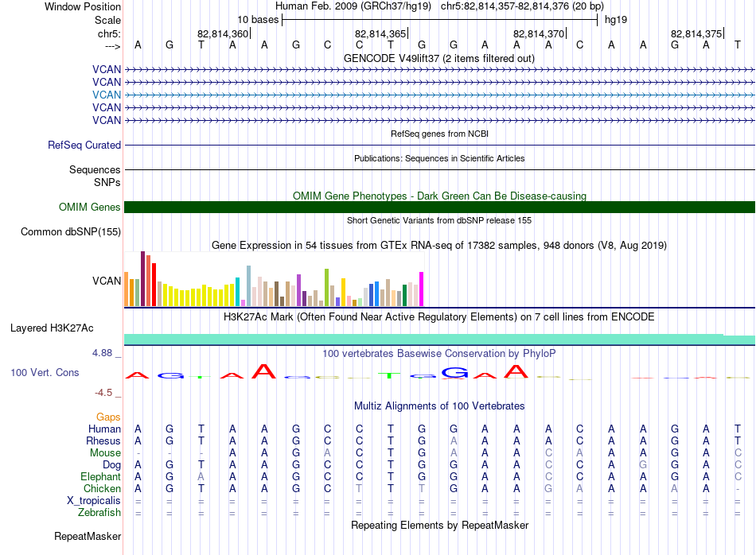Viewport: 756px width, 555px height.
Task: Click the OMIM Gene Phenotypes track title
Action: (x=440, y=196)
